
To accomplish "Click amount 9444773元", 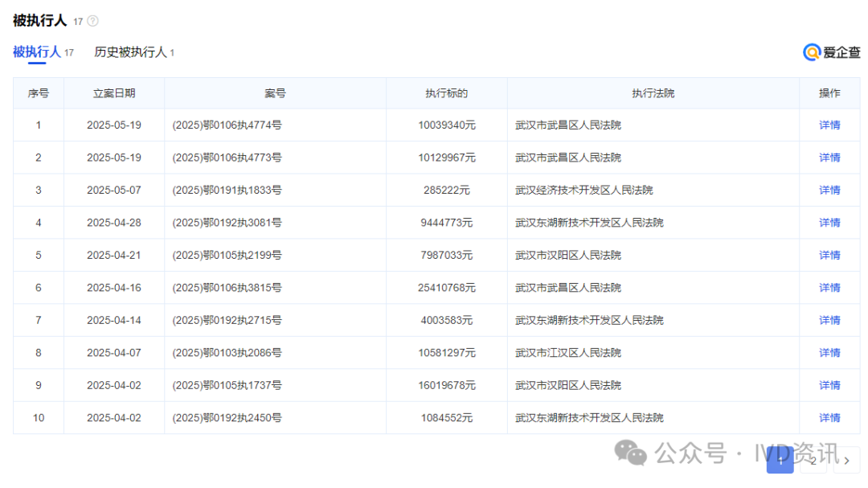I will 447,223.
